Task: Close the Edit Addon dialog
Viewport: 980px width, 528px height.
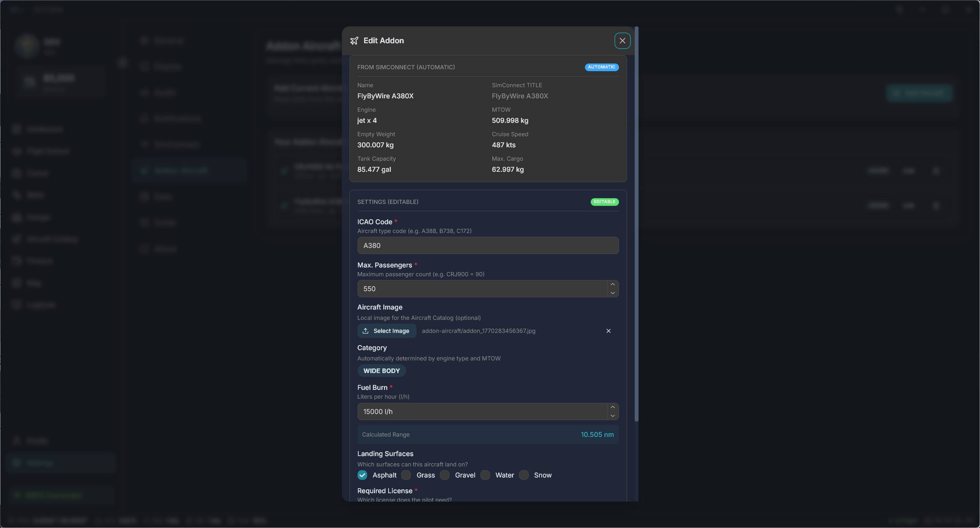Action: 622,41
